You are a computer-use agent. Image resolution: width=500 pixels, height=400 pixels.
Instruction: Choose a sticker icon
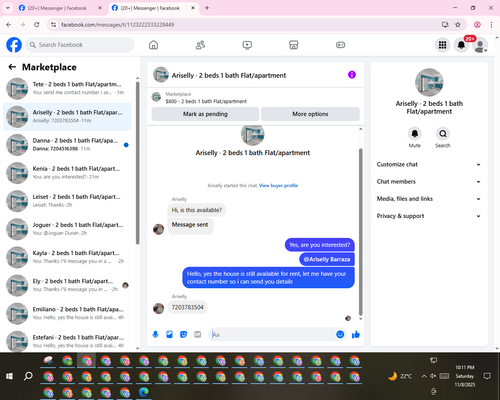[x=183, y=334]
